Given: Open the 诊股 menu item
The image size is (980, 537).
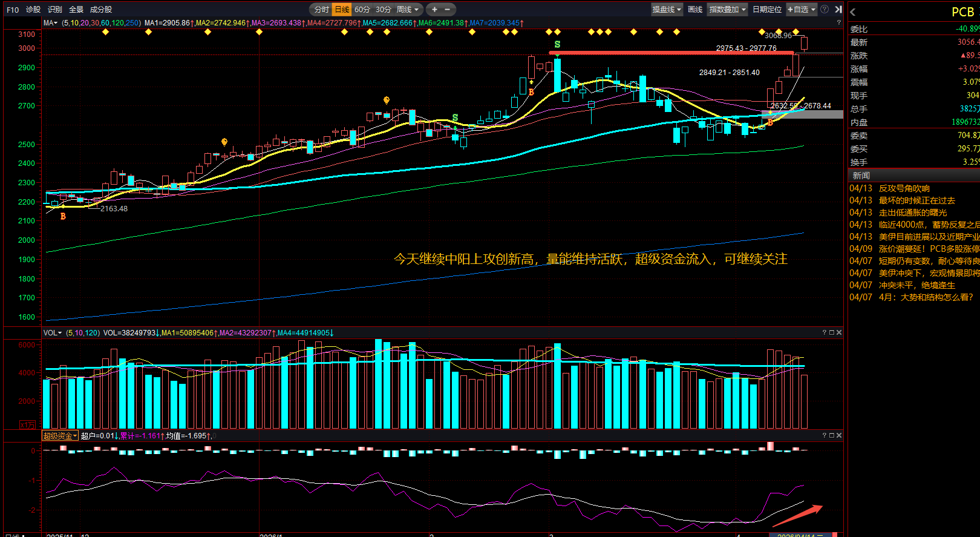Looking at the screenshot, I should [x=33, y=10].
